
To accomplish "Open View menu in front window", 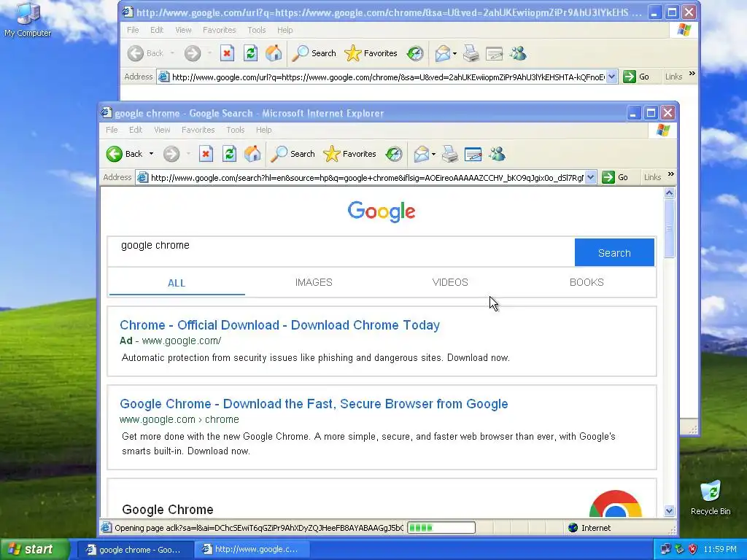I will [162, 130].
